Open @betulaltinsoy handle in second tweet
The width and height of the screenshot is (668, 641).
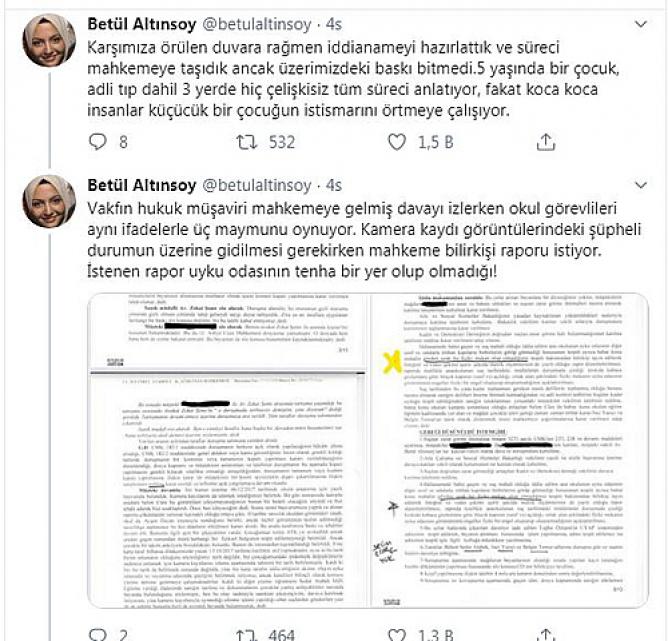point(256,185)
